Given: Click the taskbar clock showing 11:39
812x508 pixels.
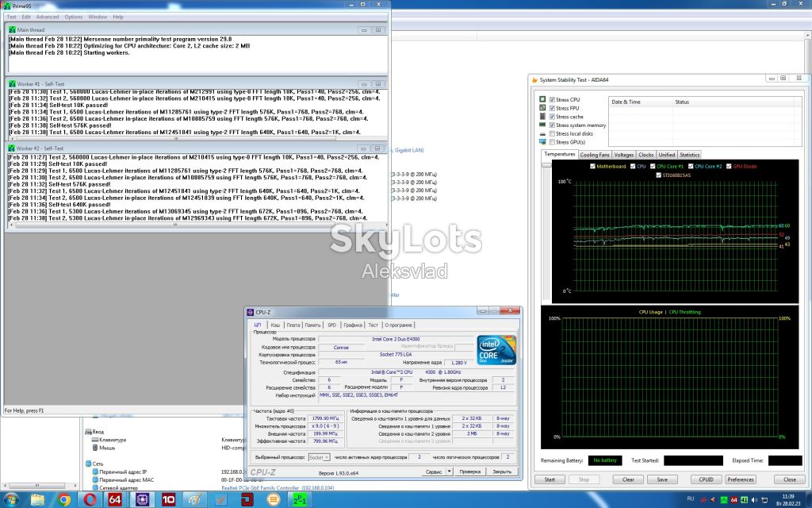Looking at the screenshot, I should click(787, 500).
